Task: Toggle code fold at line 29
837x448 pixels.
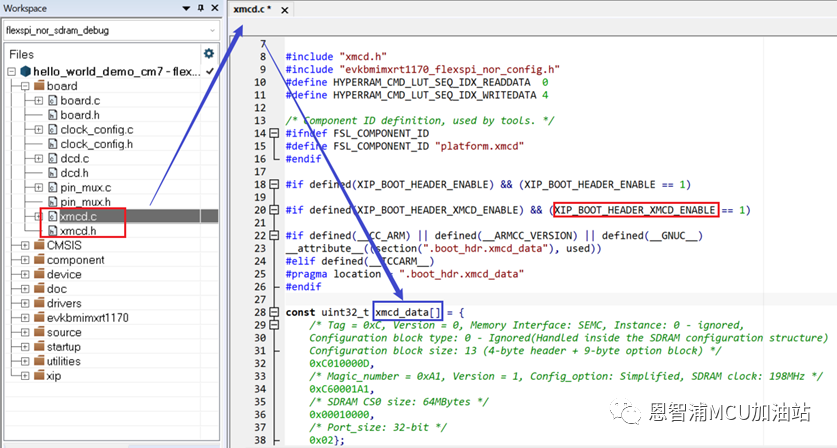Action: (x=274, y=325)
